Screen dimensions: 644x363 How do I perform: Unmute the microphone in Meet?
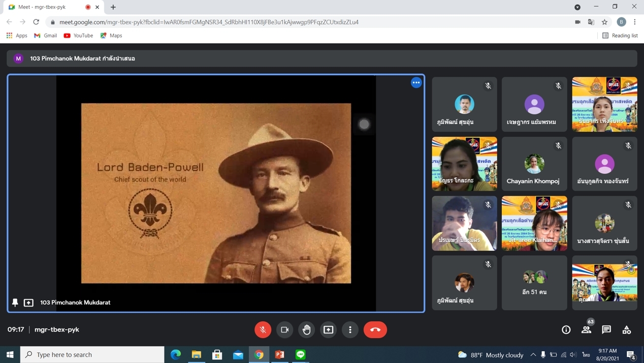(x=263, y=329)
